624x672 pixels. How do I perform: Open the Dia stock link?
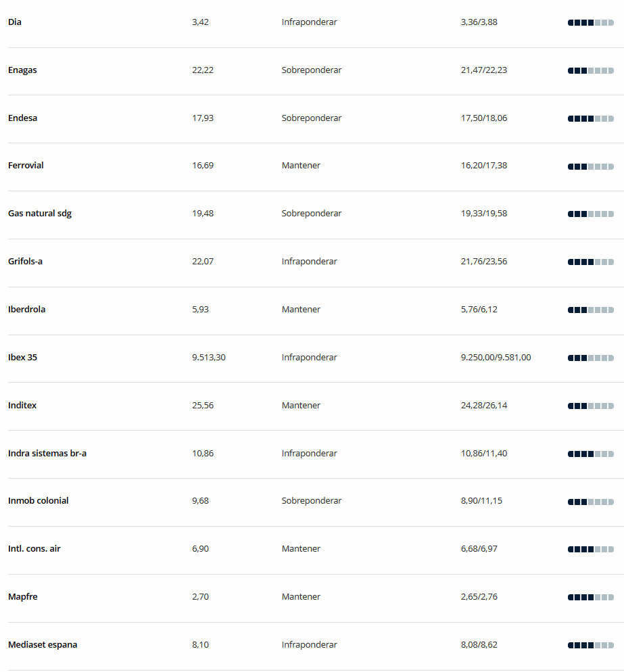point(15,22)
